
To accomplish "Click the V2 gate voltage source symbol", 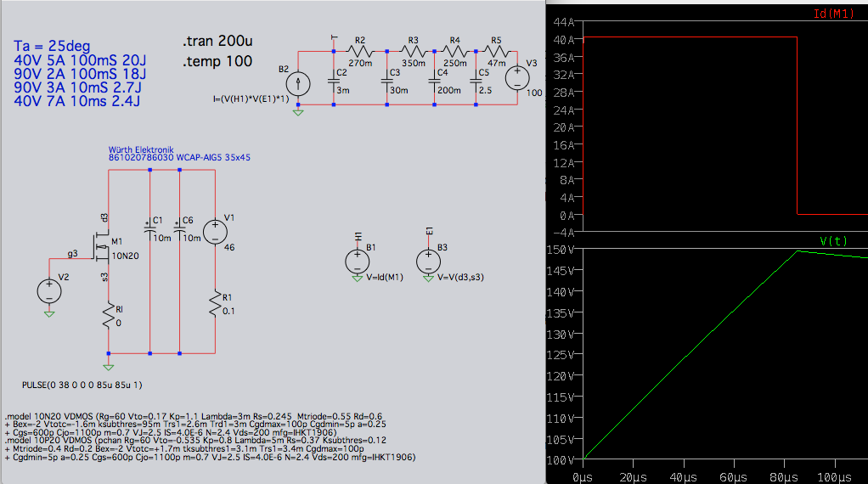I will tap(49, 291).
